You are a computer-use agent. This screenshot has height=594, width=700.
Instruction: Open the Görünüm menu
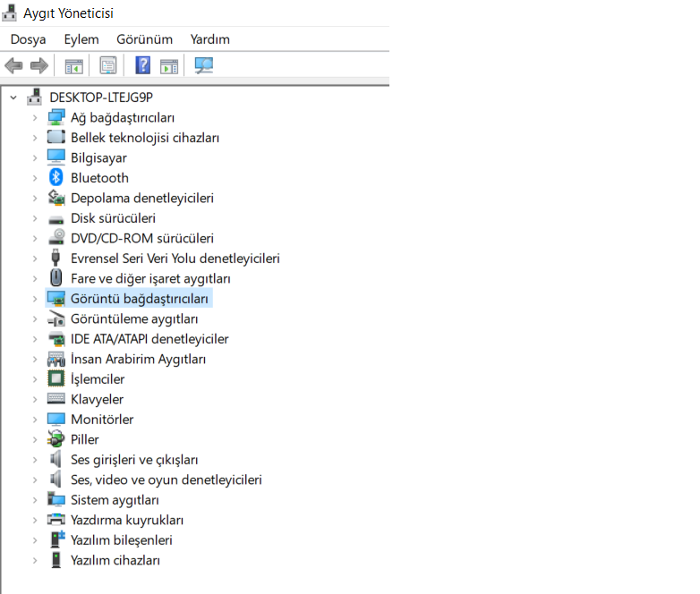pos(144,39)
